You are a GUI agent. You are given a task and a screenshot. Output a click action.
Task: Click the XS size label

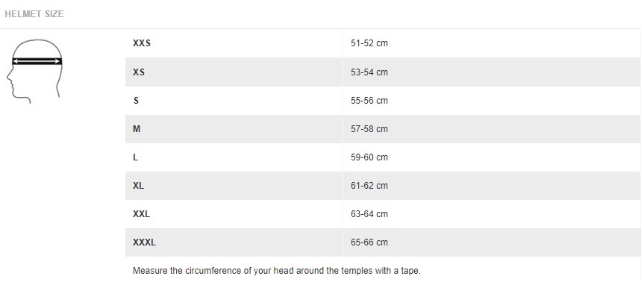139,72
